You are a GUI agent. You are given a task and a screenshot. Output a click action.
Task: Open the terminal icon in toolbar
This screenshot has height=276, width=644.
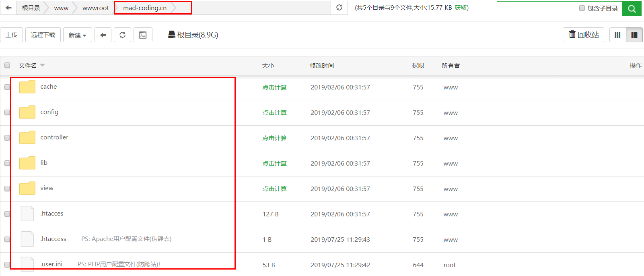pyautogui.click(x=143, y=35)
